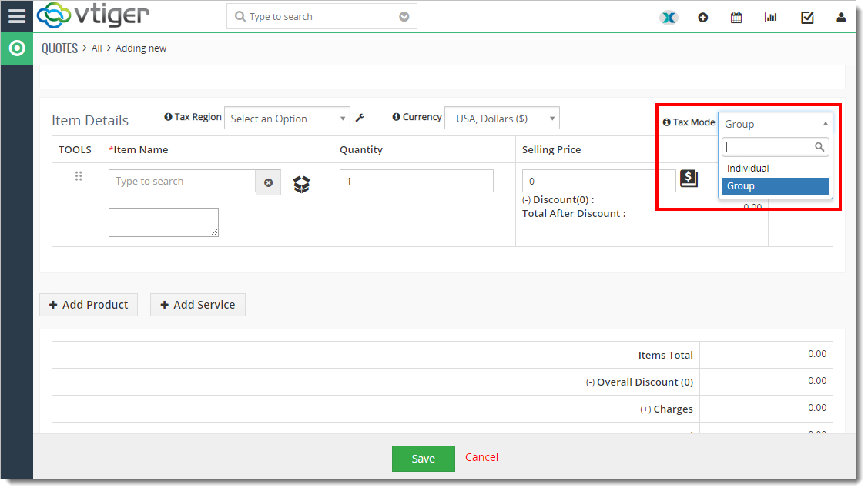Cancel adding the quote
The width and height of the screenshot is (868, 491).
[x=481, y=457]
